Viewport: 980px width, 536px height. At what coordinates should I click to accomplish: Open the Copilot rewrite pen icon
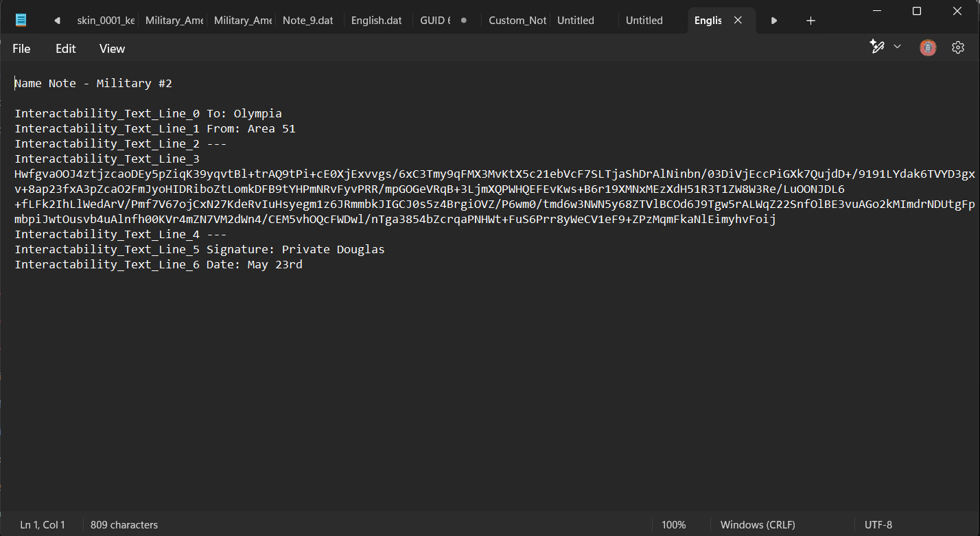click(876, 47)
